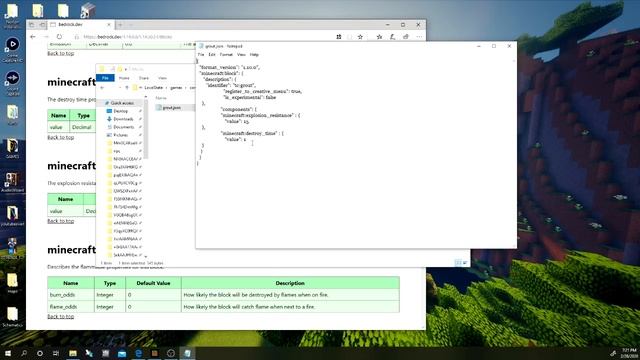Open Task View from taskbar
640x360 pixels.
pos(56,353)
